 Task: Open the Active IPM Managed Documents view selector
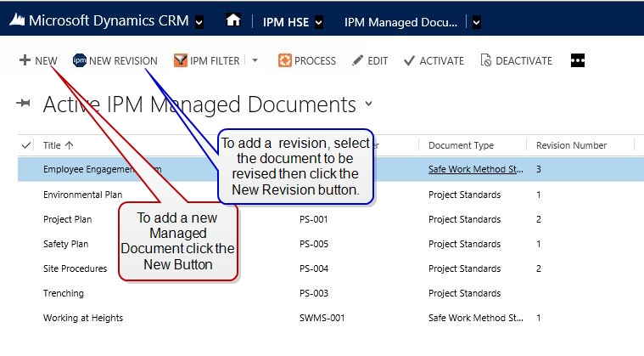(368, 104)
